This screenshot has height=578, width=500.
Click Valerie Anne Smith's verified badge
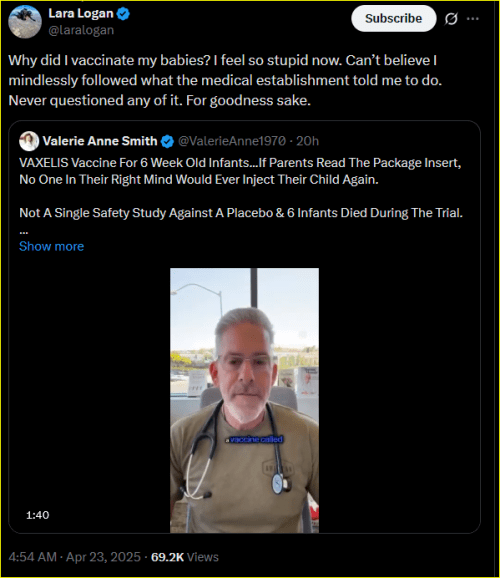pos(167,141)
